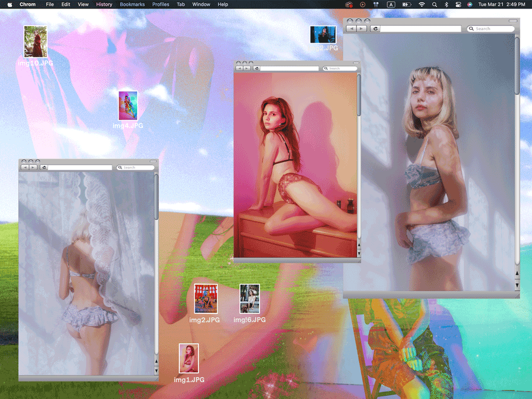Select the img10.JPG desktop file
Screen dimensions: 532x399
35,42
